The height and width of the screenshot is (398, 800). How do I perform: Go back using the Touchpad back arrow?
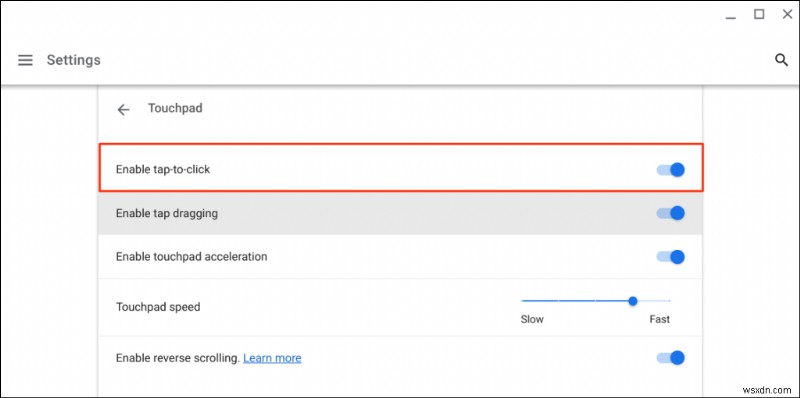[x=123, y=109]
